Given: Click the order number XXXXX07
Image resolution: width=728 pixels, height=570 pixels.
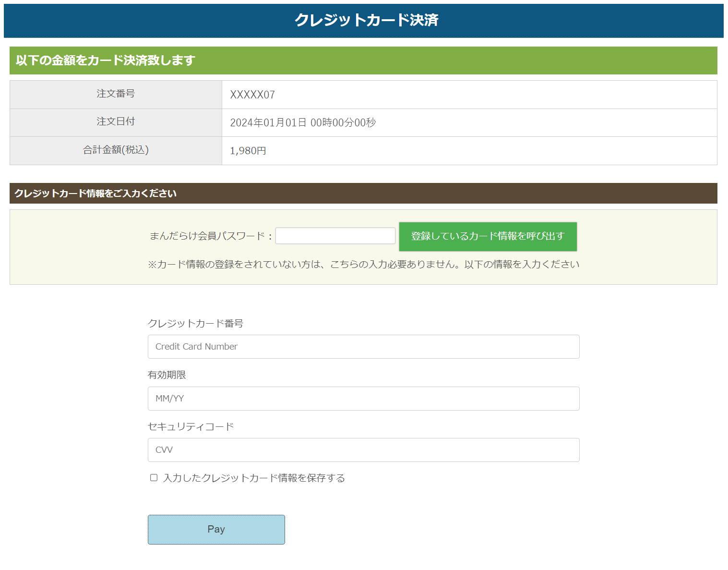Looking at the screenshot, I should pyautogui.click(x=252, y=95).
